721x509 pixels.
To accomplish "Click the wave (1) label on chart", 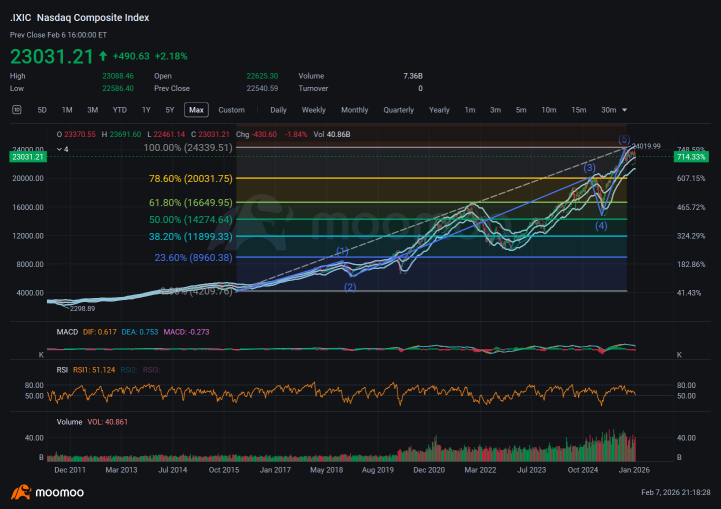I will click(342, 251).
